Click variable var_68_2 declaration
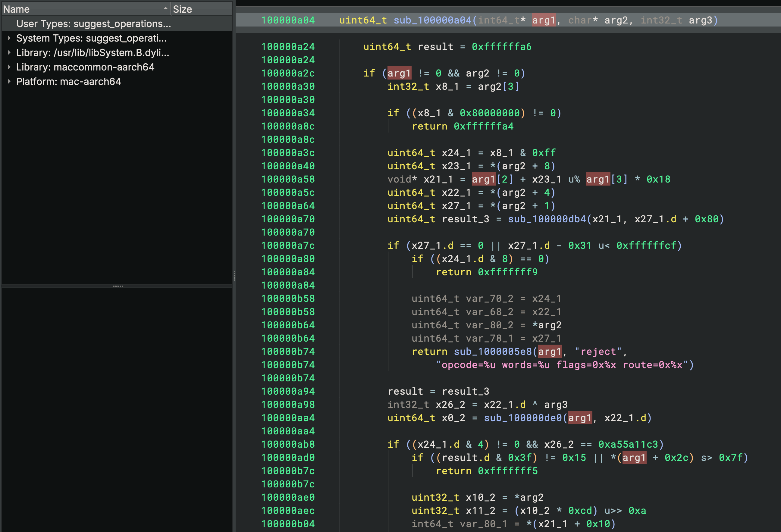The height and width of the screenshot is (532, 781). coord(490,312)
